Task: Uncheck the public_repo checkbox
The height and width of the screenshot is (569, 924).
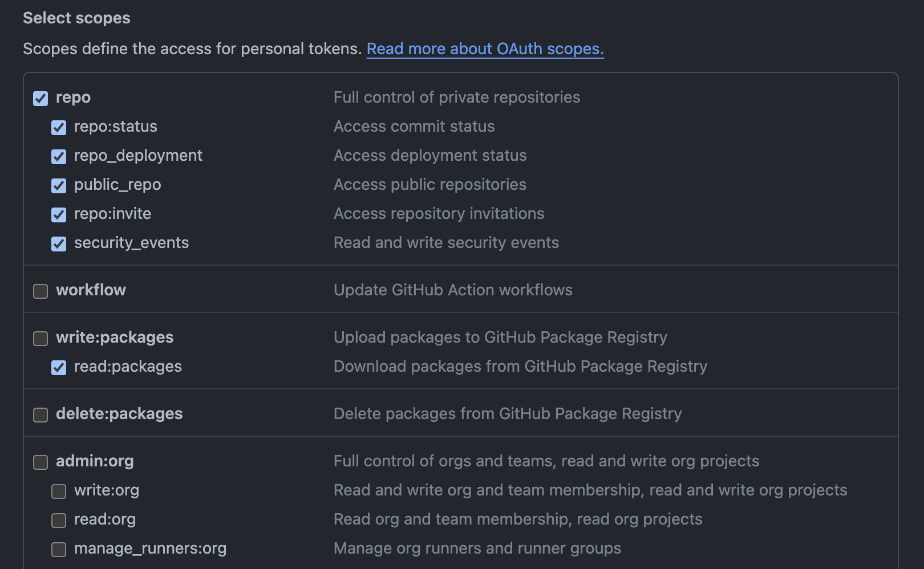Action: [59, 186]
